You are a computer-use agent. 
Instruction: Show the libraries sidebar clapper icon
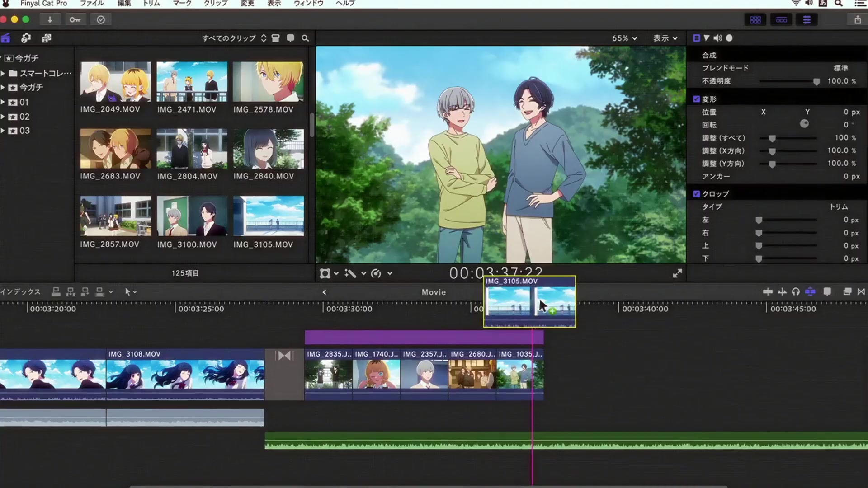5,38
